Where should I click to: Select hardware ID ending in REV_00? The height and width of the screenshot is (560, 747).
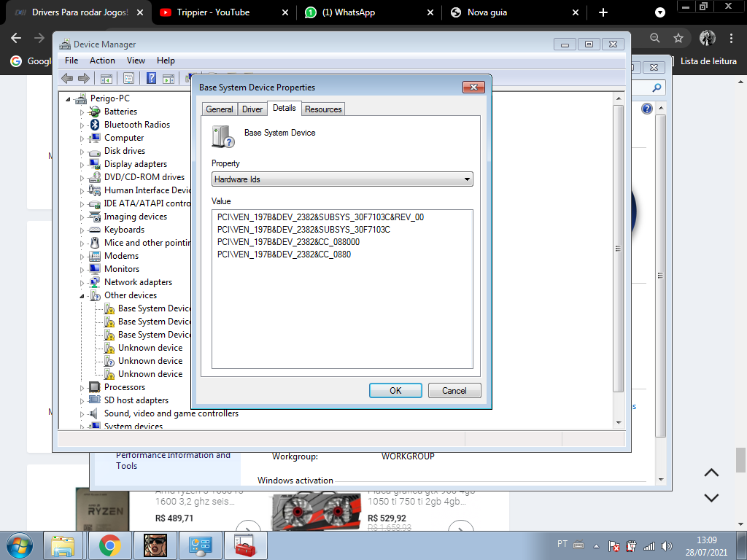point(320,217)
